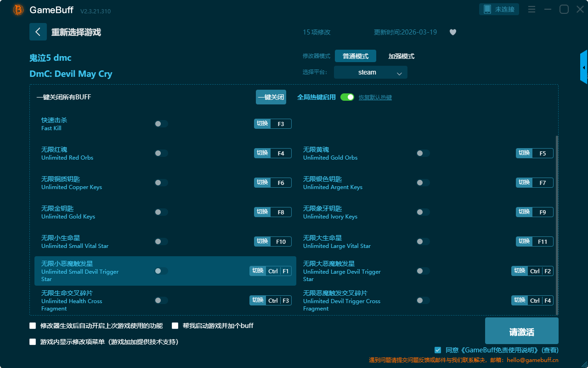The image size is (588, 368).
Task: Expand the blue side panel arrow
Action: click(584, 68)
